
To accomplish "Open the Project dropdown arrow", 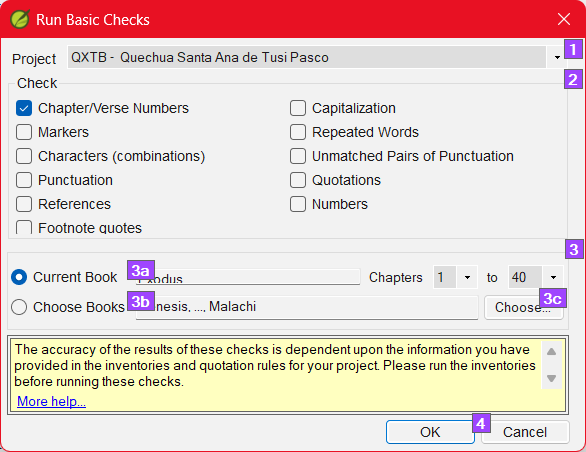I will pos(557,58).
